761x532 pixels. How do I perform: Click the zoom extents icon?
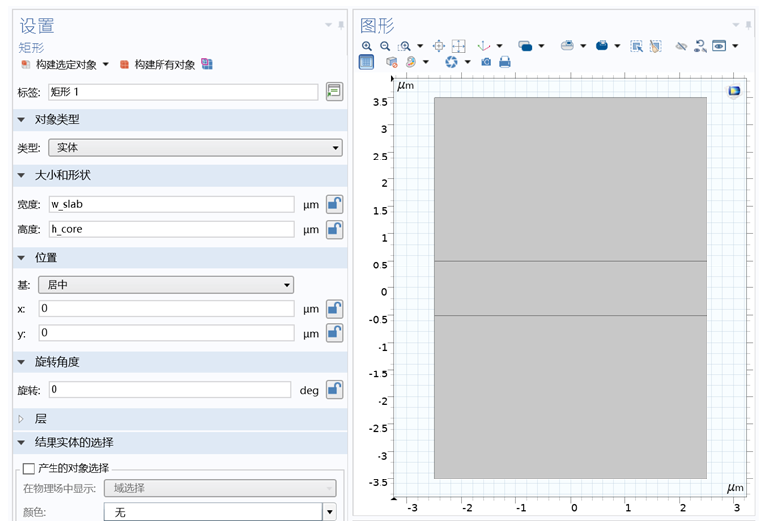click(x=458, y=46)
